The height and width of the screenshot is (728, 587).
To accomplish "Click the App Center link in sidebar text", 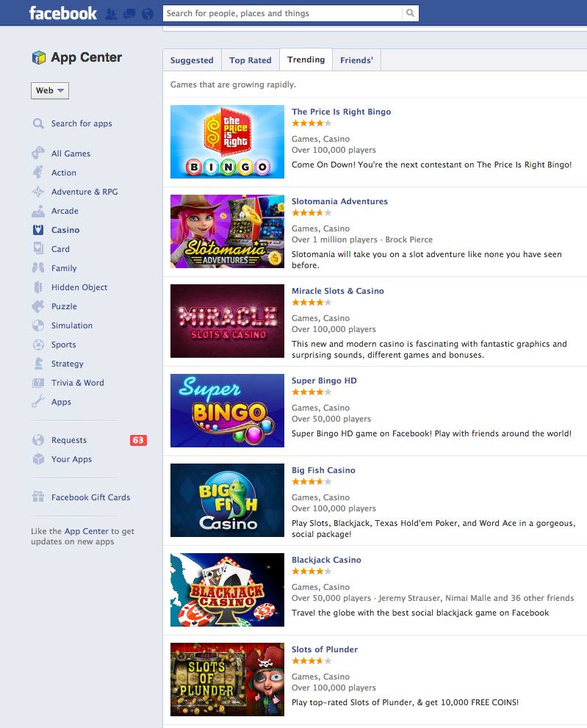I will [x=86, y=531].
